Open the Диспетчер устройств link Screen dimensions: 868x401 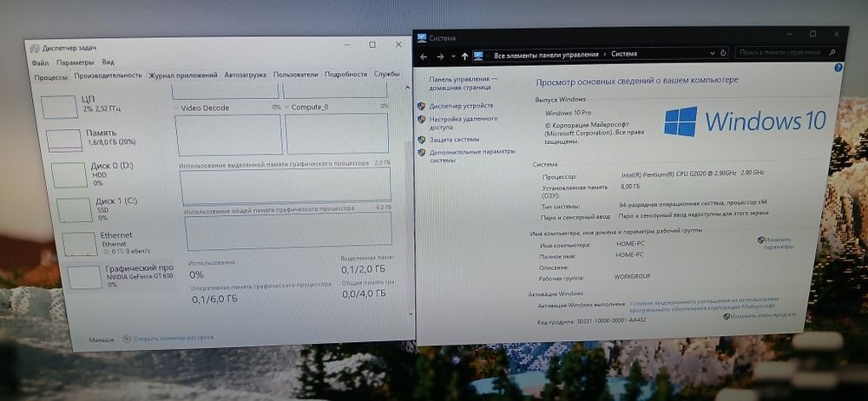tap(462, 105)
